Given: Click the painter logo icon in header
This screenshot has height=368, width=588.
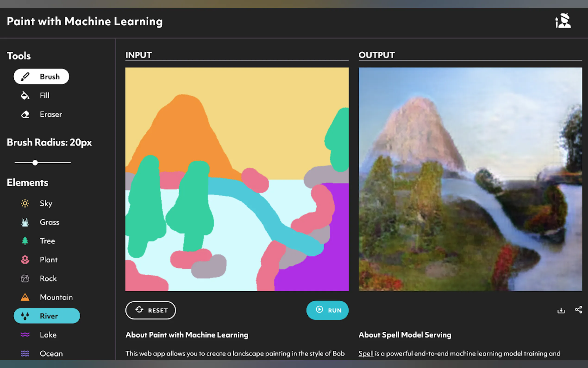Looking at the screenshot, I should (563, 21).
